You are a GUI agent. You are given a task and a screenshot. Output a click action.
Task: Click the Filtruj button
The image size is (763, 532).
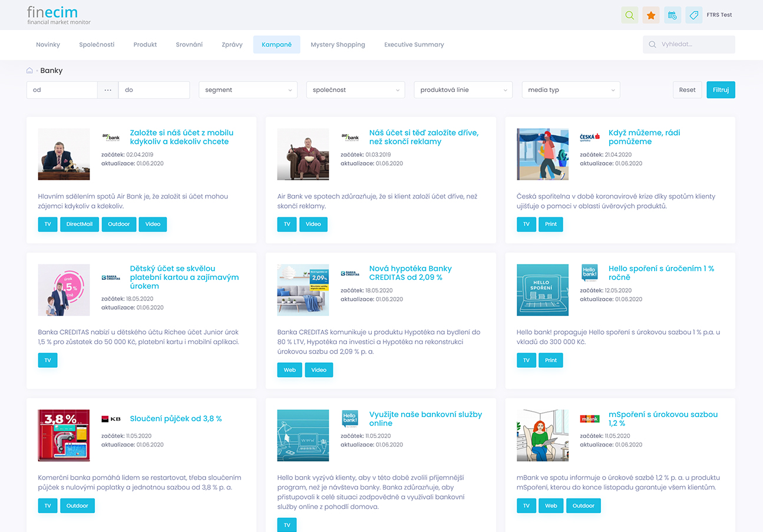click(721, 90)
